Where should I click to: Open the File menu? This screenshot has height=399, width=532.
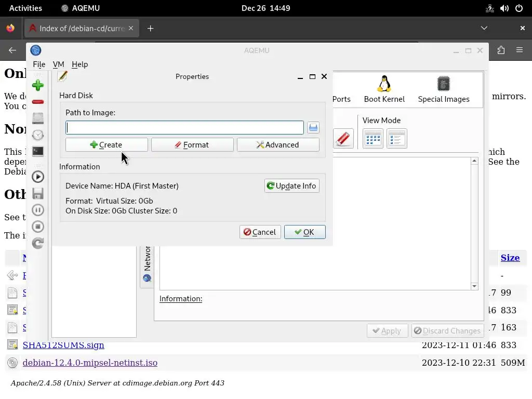39,64
